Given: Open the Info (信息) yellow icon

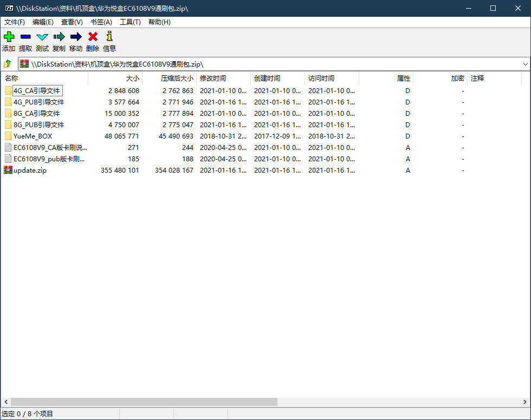Looking at the screenshot, I should click(x=109, y=37).
